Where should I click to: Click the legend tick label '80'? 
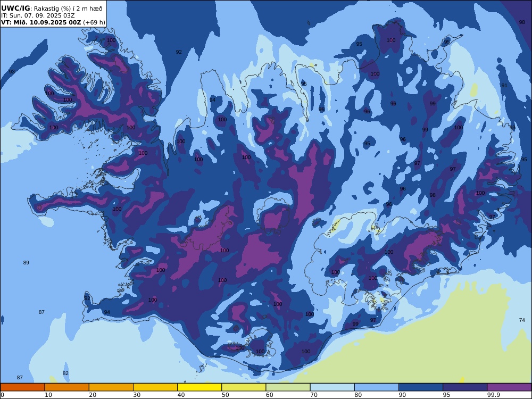tap(358, 395)
